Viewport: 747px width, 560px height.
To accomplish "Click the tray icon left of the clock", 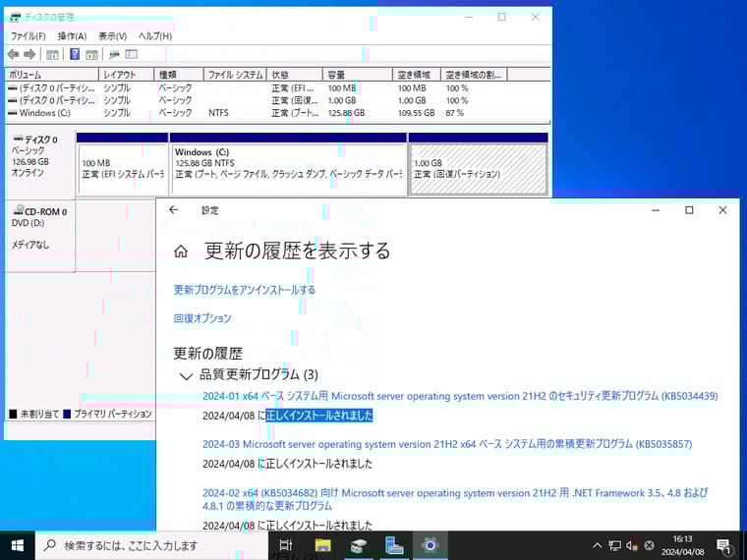I will (649, 545).
